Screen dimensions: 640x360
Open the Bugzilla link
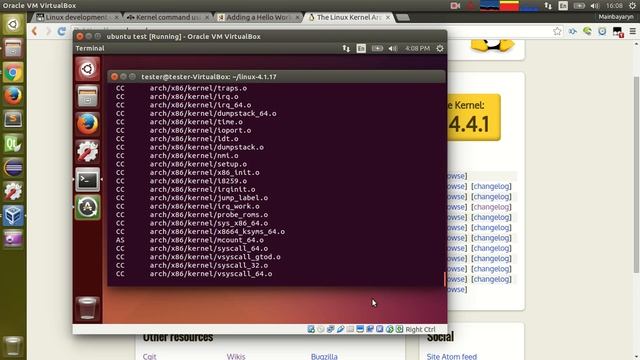[324, 356]
